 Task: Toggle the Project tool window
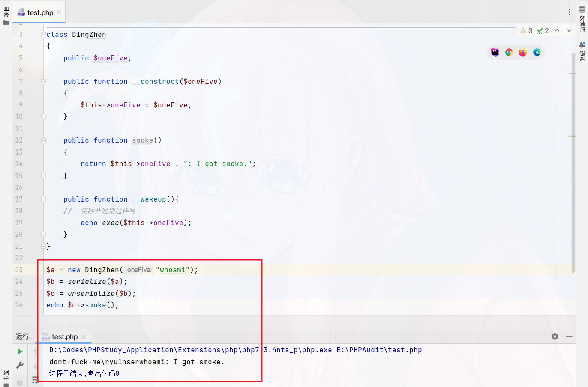coord(6,17)
